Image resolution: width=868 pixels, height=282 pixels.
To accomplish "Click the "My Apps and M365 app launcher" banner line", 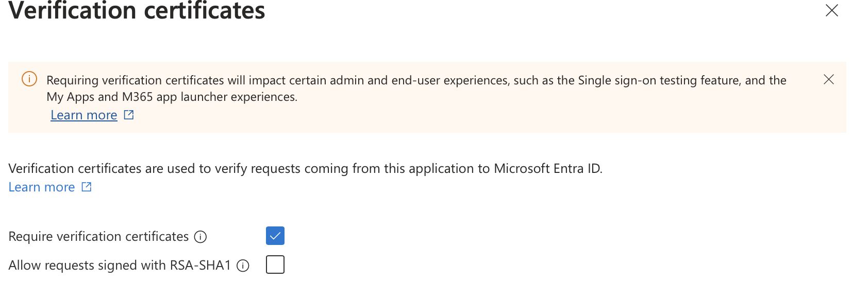I will (x=172, y=97).
